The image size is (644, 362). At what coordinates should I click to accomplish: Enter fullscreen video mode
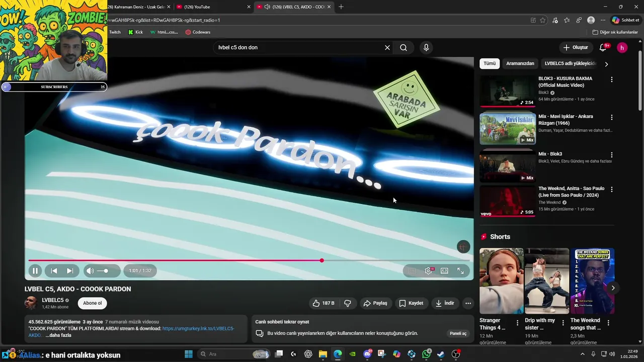[x=460, y=270]
